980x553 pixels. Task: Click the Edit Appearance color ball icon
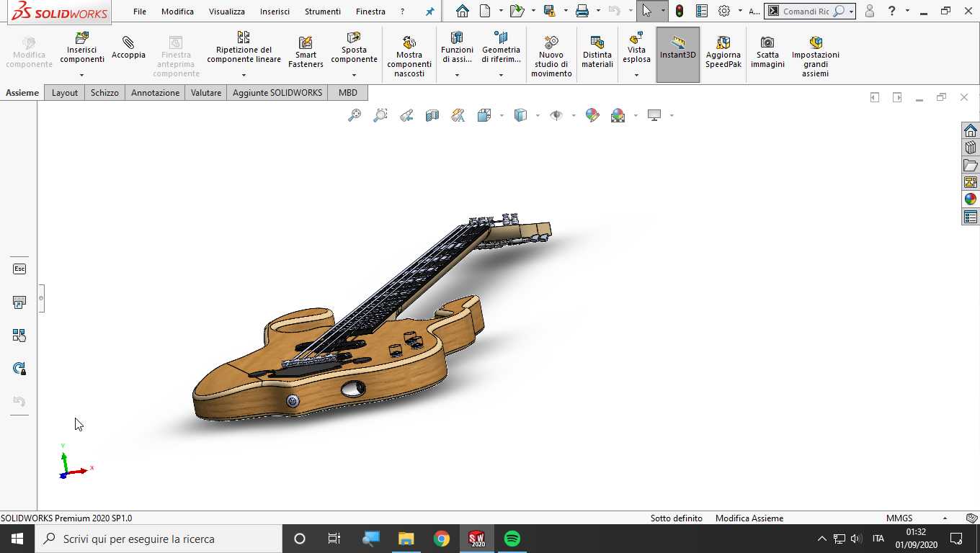click(x=592, y=115)
